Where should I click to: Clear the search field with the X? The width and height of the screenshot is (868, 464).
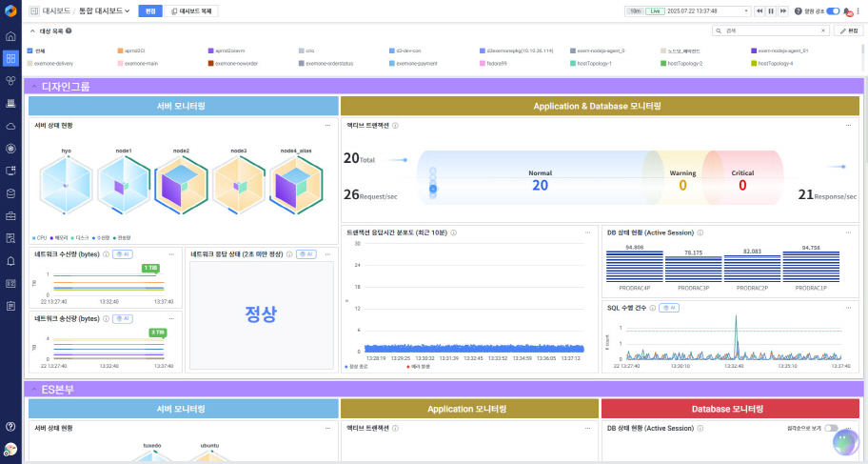click(x=822, y=31)
